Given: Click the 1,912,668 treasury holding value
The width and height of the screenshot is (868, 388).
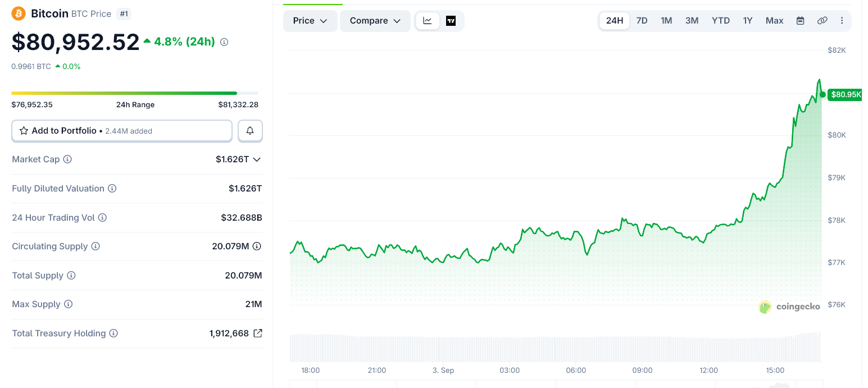Looking at the screenshot, I should 229,334.
